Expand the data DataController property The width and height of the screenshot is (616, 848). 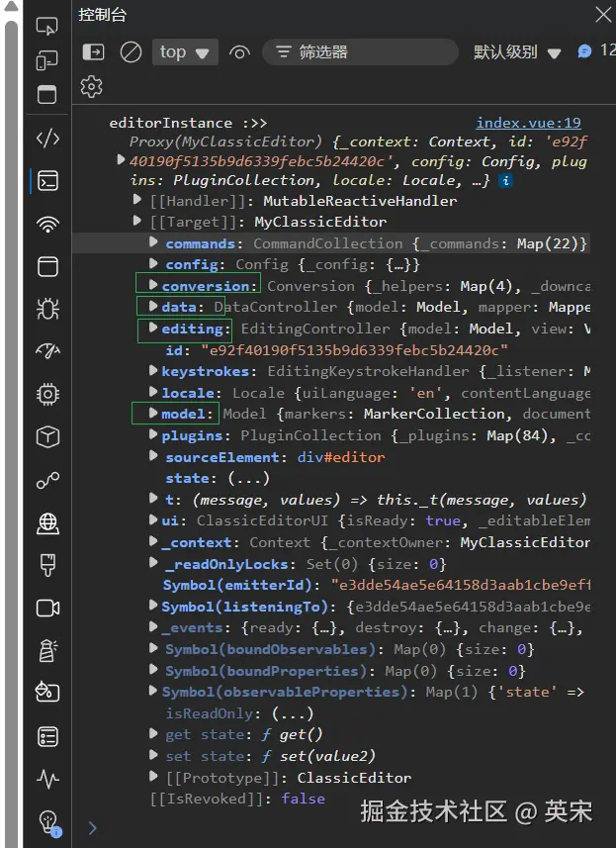(153, 306)
